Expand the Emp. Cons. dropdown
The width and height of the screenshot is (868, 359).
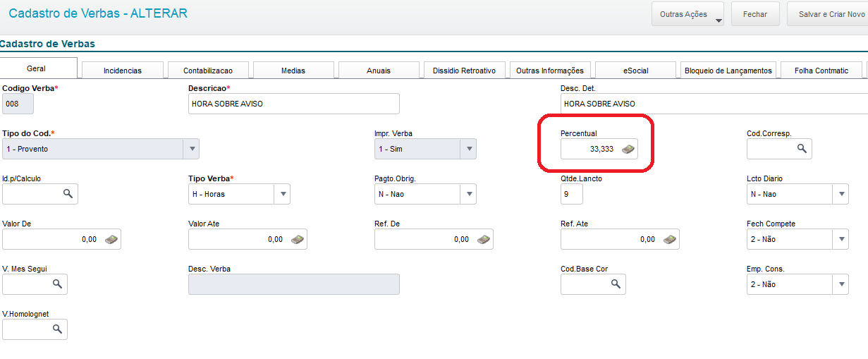[x=841, y=284]
